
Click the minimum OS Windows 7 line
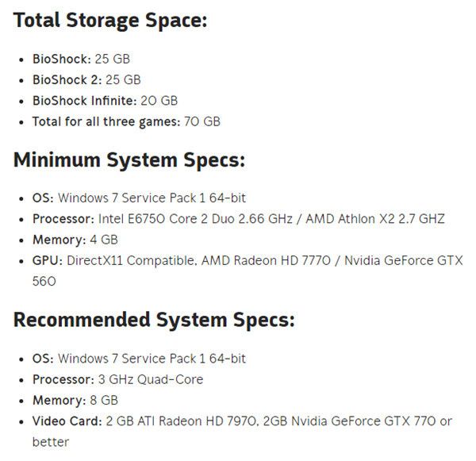coord(139,198)
